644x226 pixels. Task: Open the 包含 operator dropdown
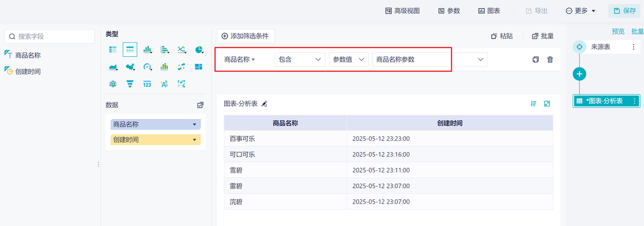(301, 59)
